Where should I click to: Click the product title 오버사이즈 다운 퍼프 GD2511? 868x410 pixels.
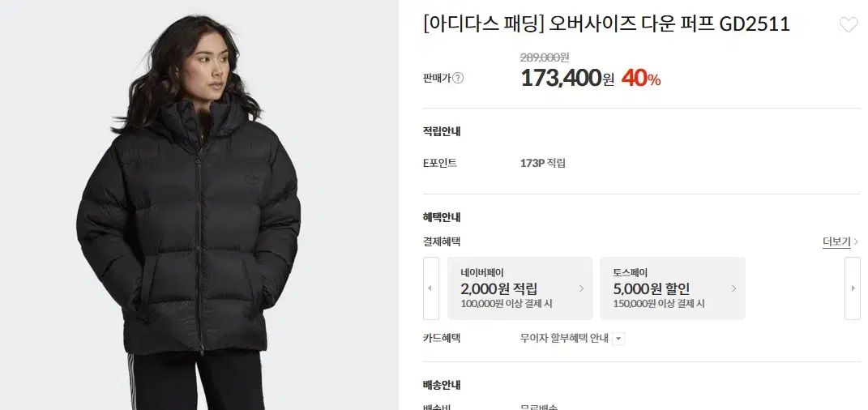669,23
